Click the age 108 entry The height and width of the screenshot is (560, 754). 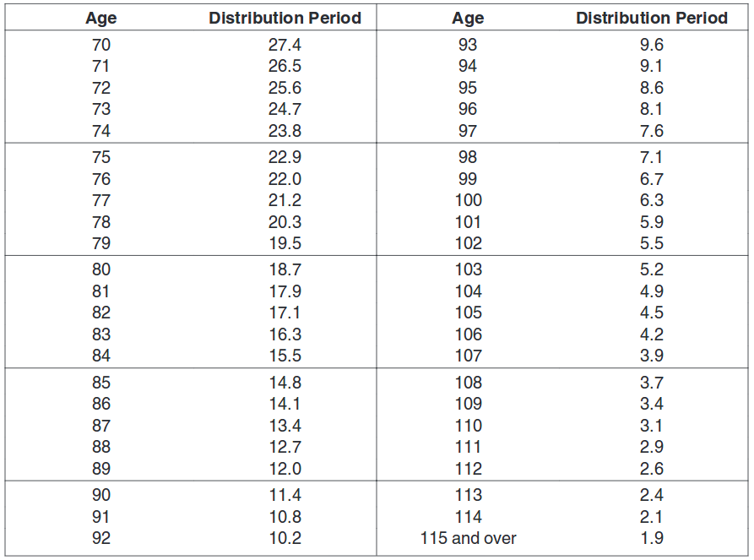469,383
